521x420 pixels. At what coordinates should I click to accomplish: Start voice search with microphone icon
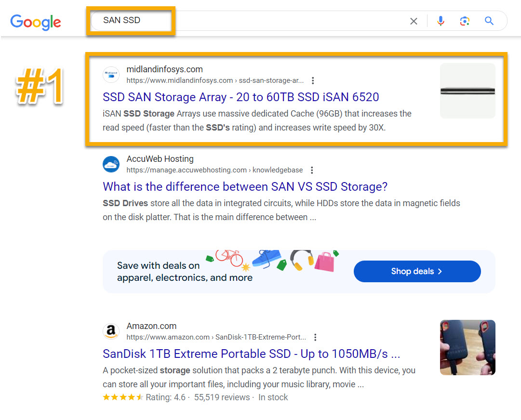(441, 21)
